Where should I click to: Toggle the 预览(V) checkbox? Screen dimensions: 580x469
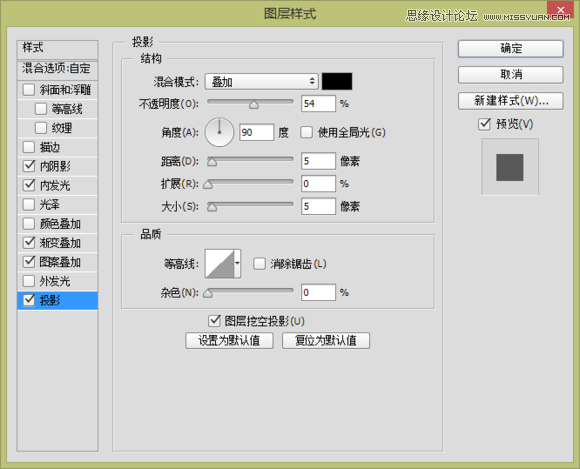pyautogui.click(x=484, y=124)
